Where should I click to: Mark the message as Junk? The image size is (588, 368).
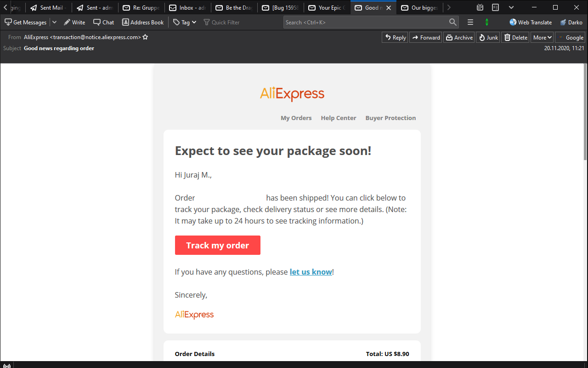point(488,38)
